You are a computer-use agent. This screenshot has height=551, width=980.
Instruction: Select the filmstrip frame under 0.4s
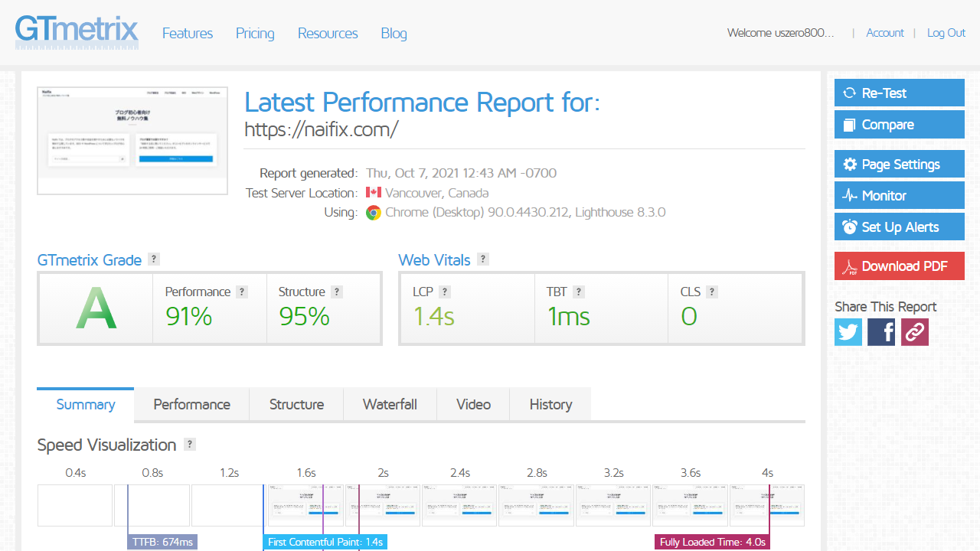tap(75, 505)
